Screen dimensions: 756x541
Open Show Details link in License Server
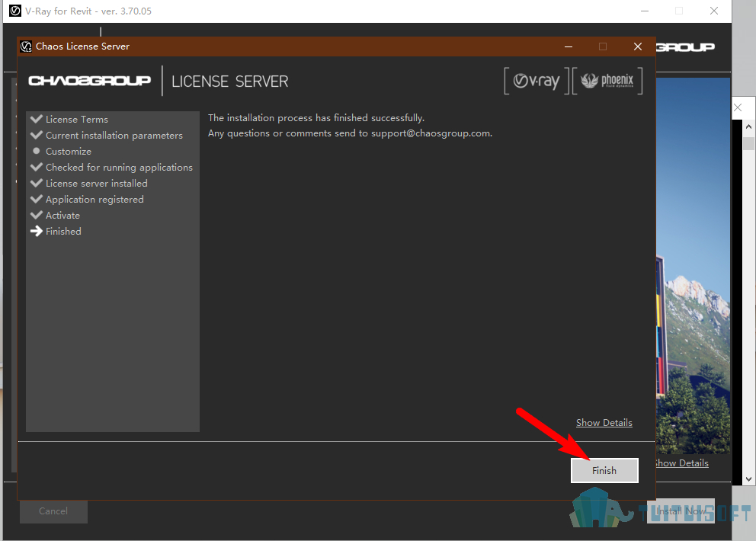coord(604,422)
